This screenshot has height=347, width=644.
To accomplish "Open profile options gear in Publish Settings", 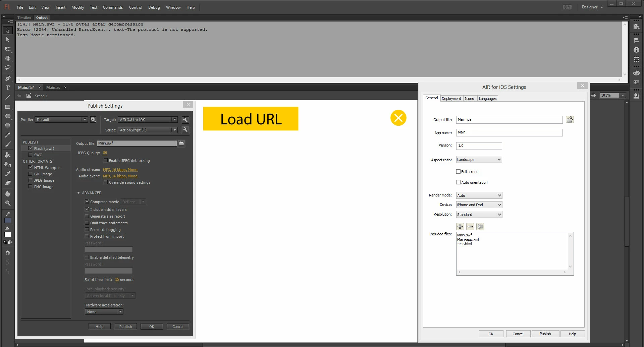I will pyautogui.click(x=93, y=120).
